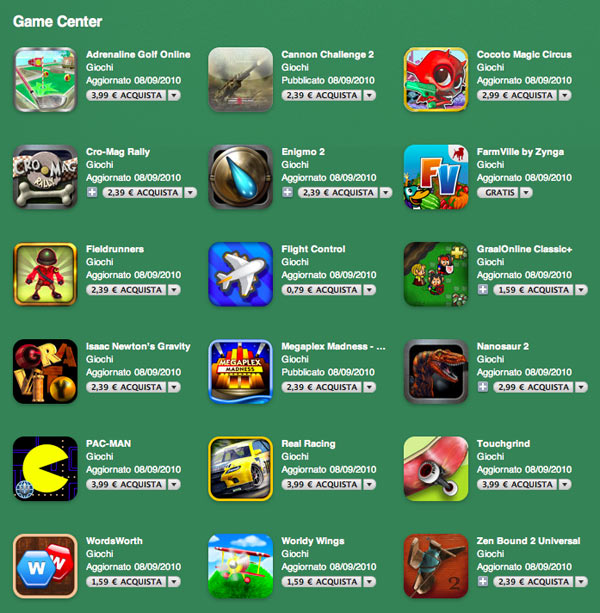
Task: Open the FarmVille by Zynga icon
Action: point(436,177)
